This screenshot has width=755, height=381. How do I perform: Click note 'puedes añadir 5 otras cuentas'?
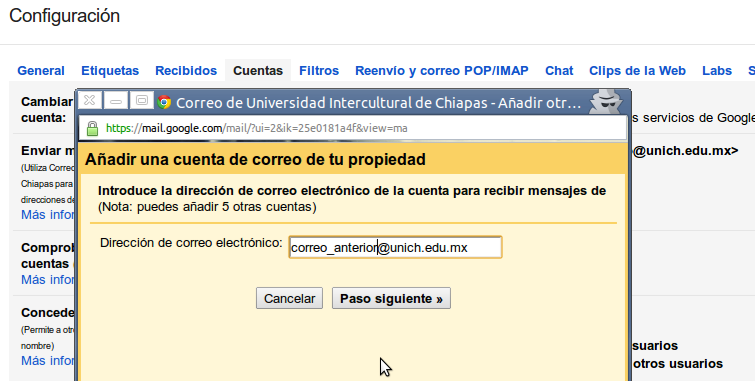[207, 207]
